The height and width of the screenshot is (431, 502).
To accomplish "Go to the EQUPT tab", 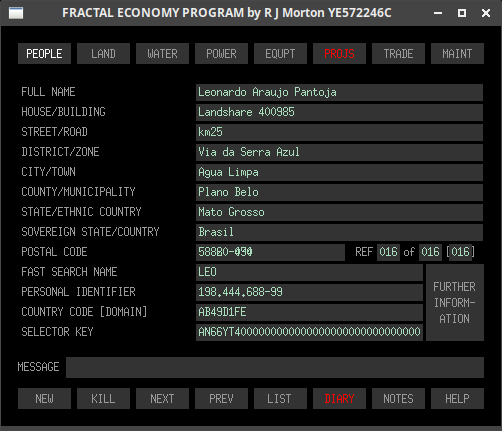I will 280,53.
